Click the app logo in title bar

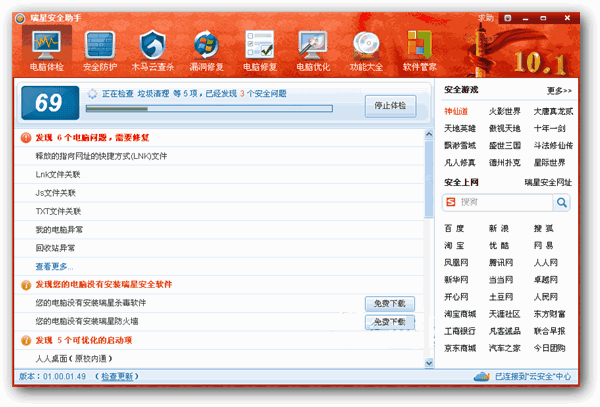tap(20, 18)
